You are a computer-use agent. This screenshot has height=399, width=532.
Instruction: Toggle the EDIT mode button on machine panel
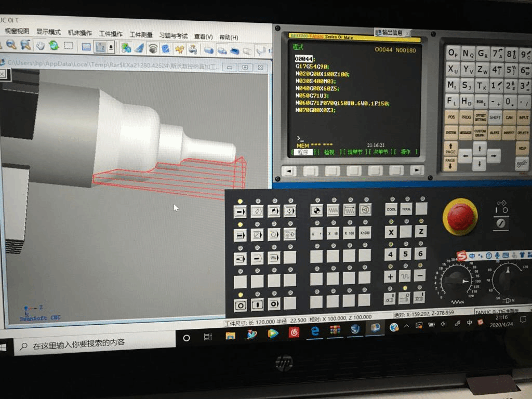[x=257, y=211]
